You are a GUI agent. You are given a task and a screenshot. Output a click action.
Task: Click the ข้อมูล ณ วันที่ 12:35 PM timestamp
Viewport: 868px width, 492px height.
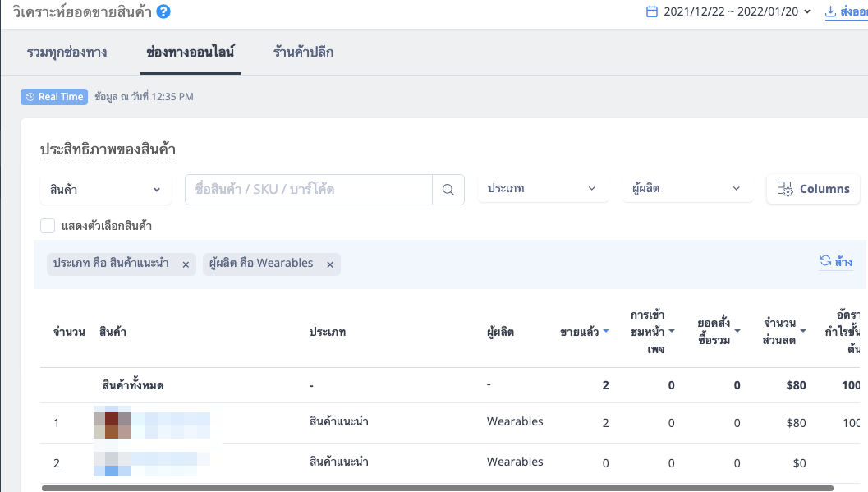144,97
